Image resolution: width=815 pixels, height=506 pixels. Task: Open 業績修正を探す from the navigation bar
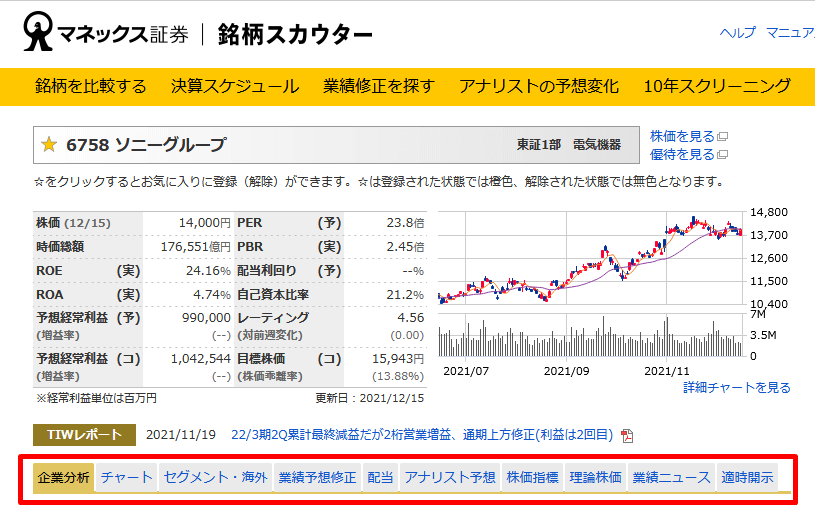pos(379,86)
